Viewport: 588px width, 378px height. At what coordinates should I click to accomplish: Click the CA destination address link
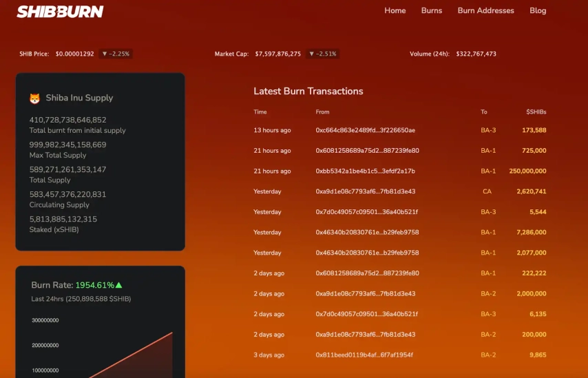click(487, 191)
